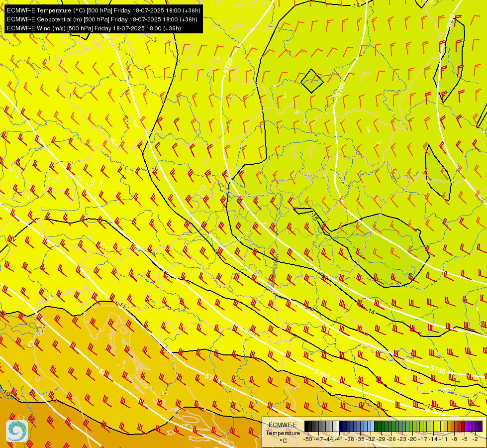
Task: Pick the light blue swatch above -32 in the legend
Action: pyautogui.click(x=373, y=426)
